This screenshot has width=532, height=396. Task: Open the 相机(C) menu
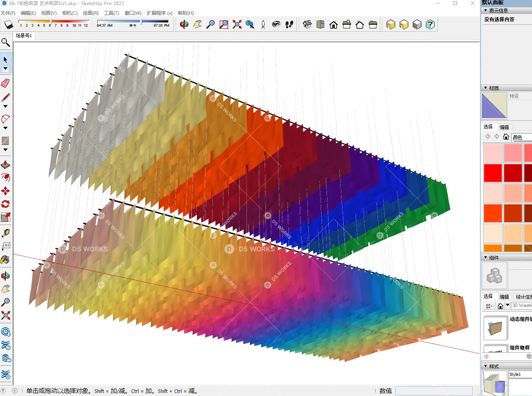[x=69, y=13]
